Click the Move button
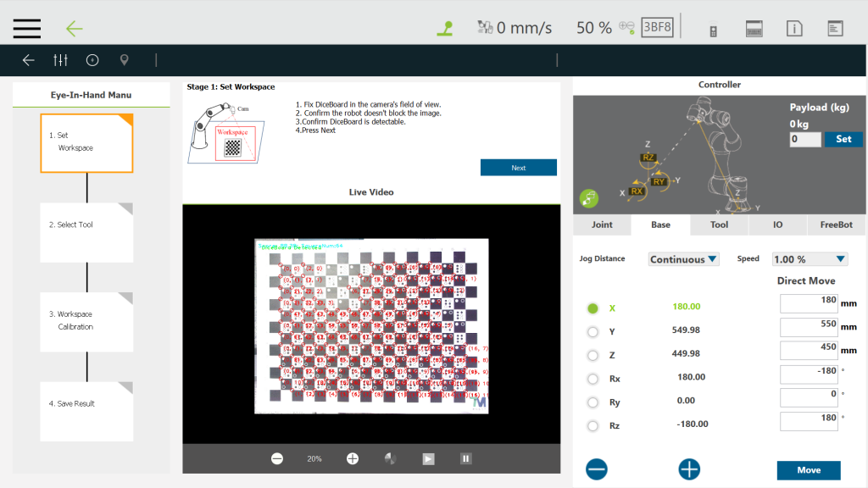868x488 pixels. pos(809,470)
